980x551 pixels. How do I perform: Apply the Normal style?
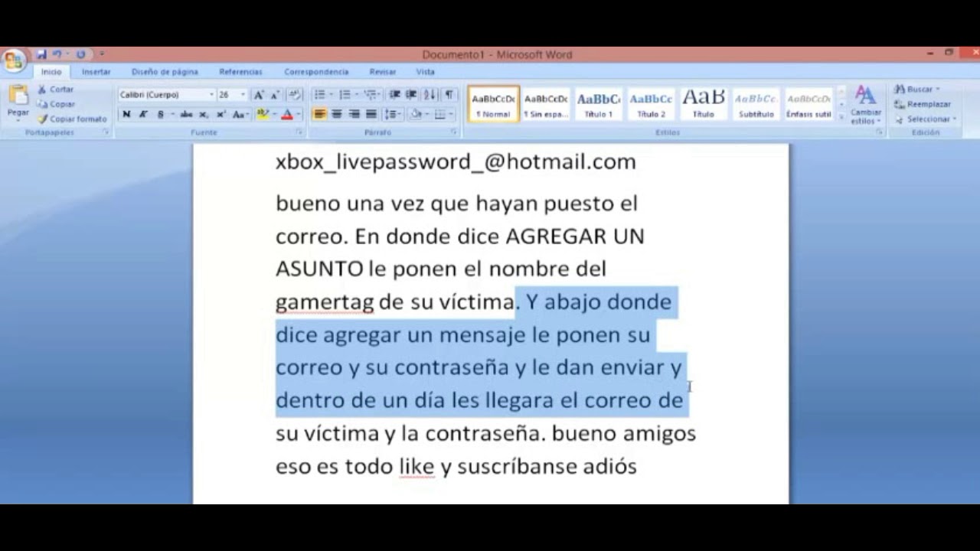click(493, 104)
